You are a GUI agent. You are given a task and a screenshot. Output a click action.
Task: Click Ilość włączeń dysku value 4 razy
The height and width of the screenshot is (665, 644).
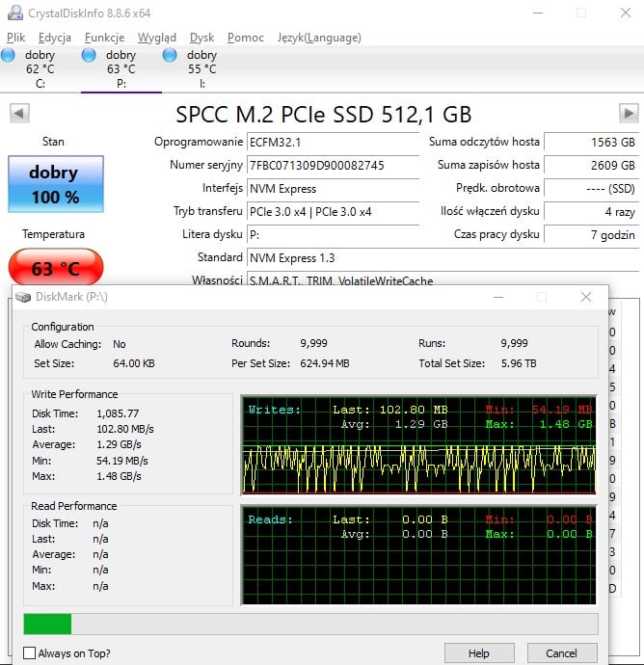[591, 211]
